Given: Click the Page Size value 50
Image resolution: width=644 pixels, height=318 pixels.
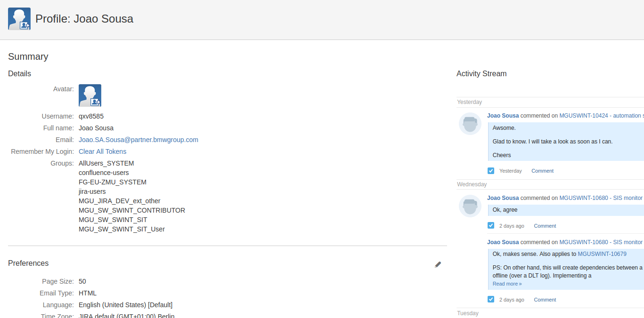Looking at the screenshot, I should pos(82,281).
